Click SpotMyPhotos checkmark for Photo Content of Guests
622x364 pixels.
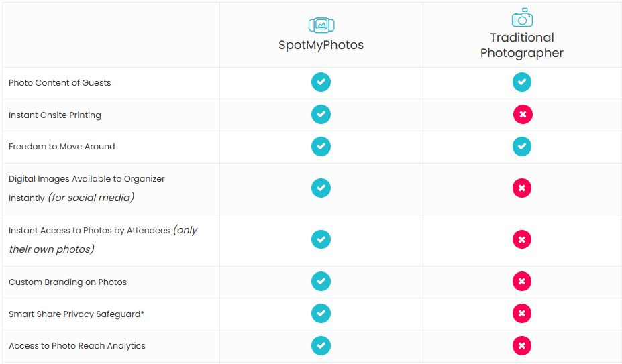tap(321, 82)
